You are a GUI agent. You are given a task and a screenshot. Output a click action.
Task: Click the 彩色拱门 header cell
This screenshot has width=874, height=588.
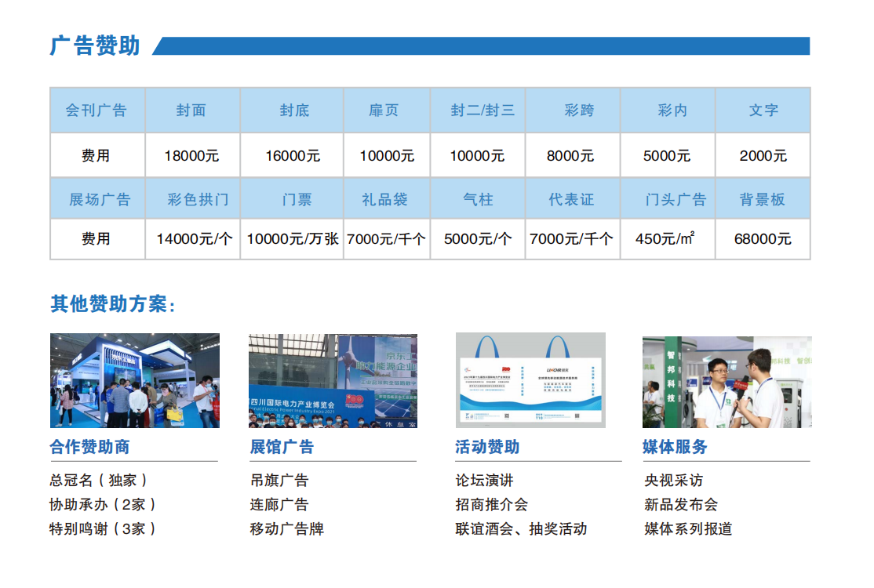tap(198, 200)
